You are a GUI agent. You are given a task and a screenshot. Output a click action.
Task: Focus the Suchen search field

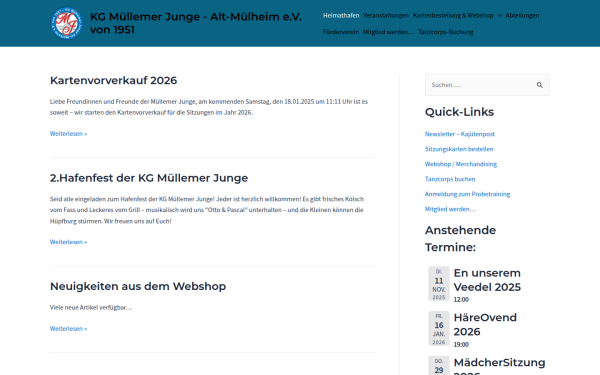(x=487, y=85)
